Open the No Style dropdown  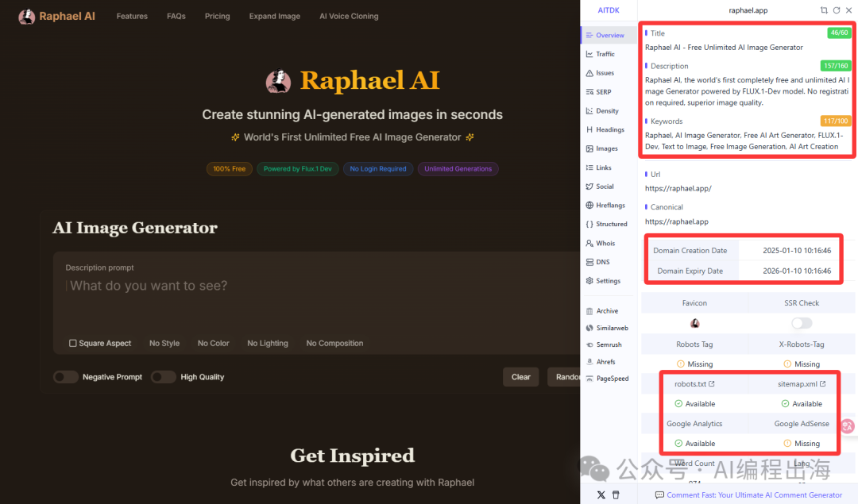tap(164, 344)
